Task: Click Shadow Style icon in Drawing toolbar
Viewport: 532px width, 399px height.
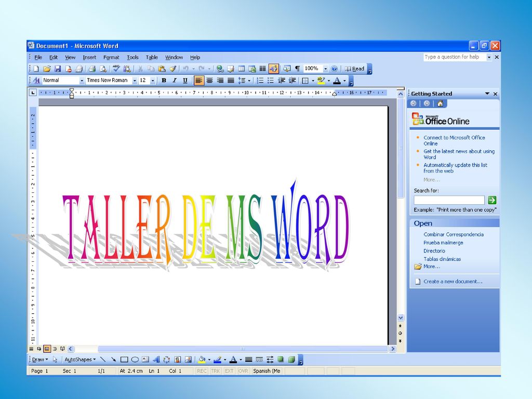Action: 281,360
